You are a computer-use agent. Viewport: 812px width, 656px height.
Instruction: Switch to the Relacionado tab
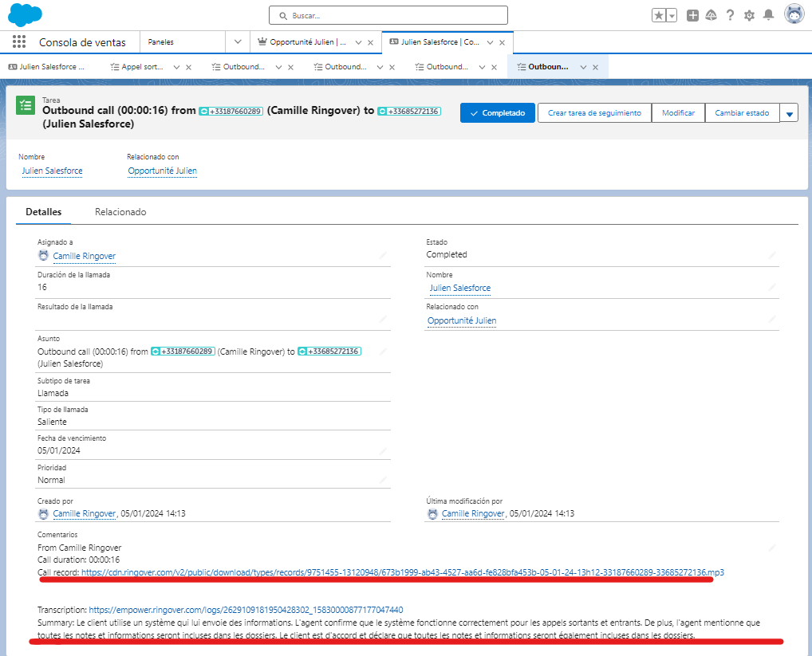(120, 211)
